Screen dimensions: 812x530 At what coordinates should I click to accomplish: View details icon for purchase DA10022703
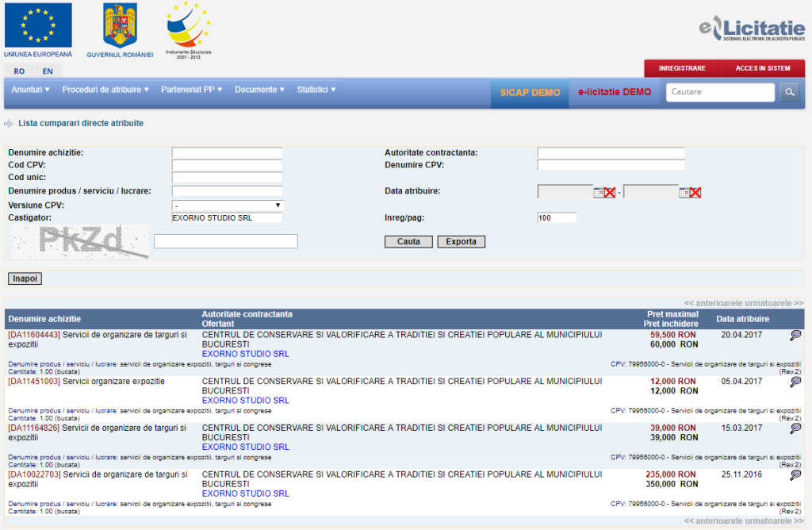click(795, 474)
